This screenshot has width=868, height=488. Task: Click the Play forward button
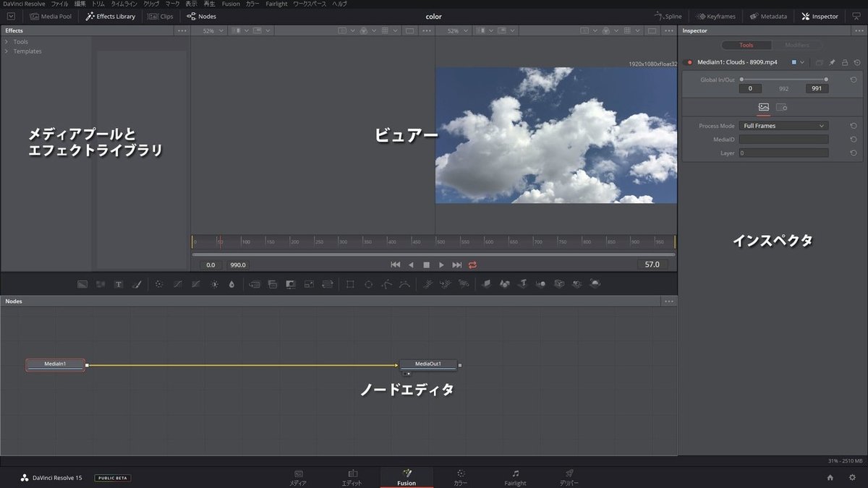tap(441, 265)
